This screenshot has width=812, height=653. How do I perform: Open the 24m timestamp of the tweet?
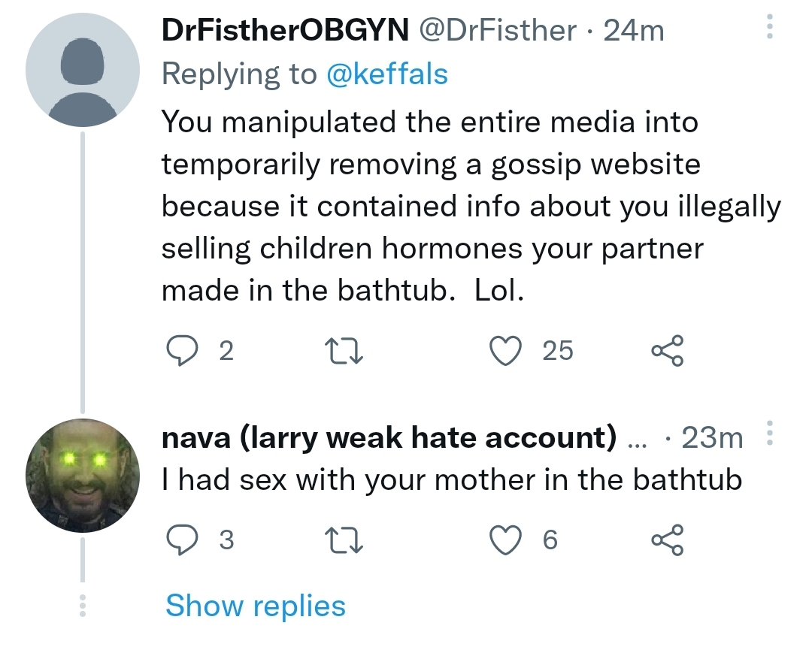click(x=633, y=30)
